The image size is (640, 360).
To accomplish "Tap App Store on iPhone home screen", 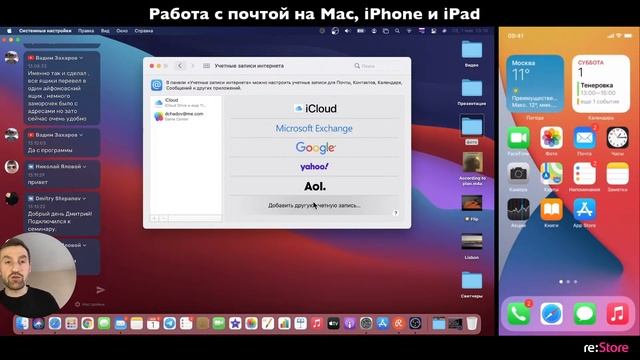I will [584, 209].
